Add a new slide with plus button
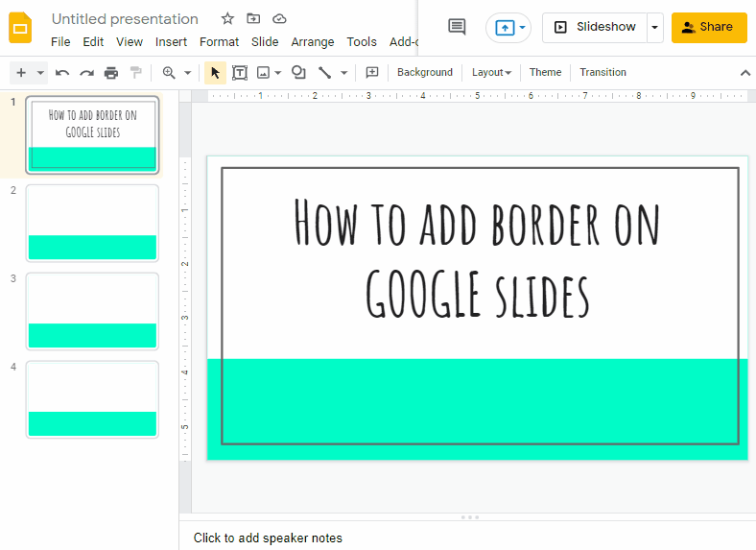 (x=21, y=73)
